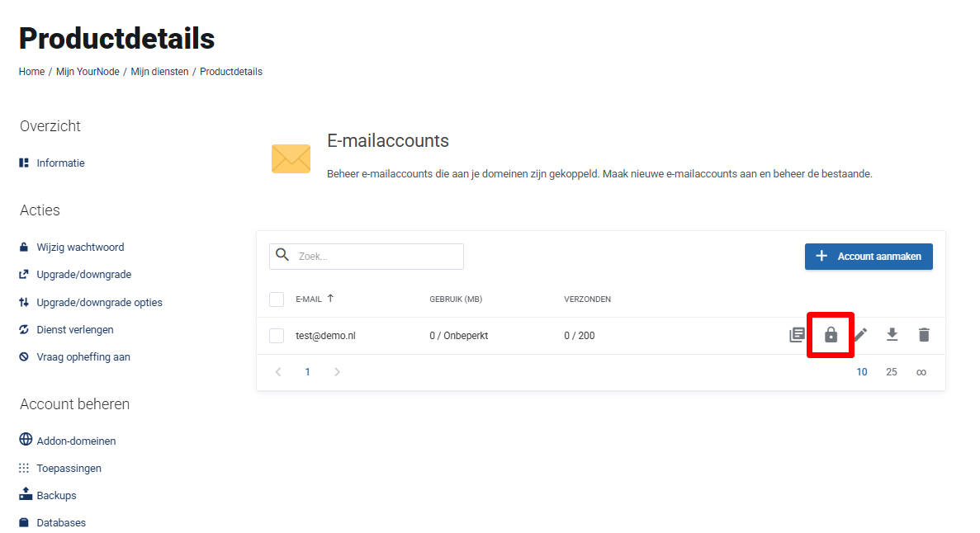Click the lock icon to change mailbox password

(x=830, y=335)
